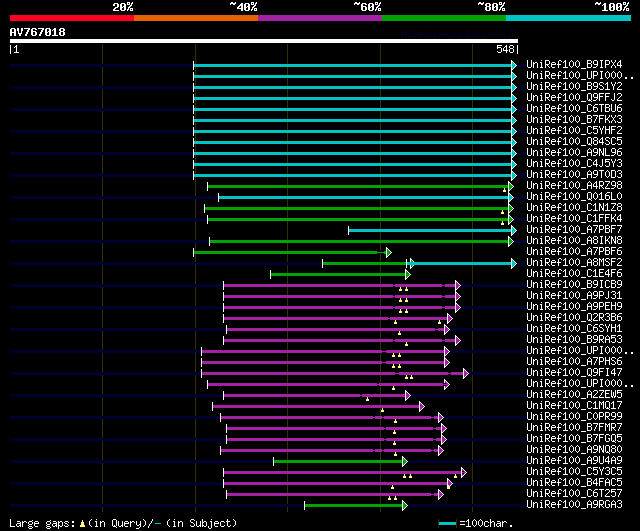
Task: Select the UniRef100_C4J5Y3 label
Action: click(x=574, y=164)
